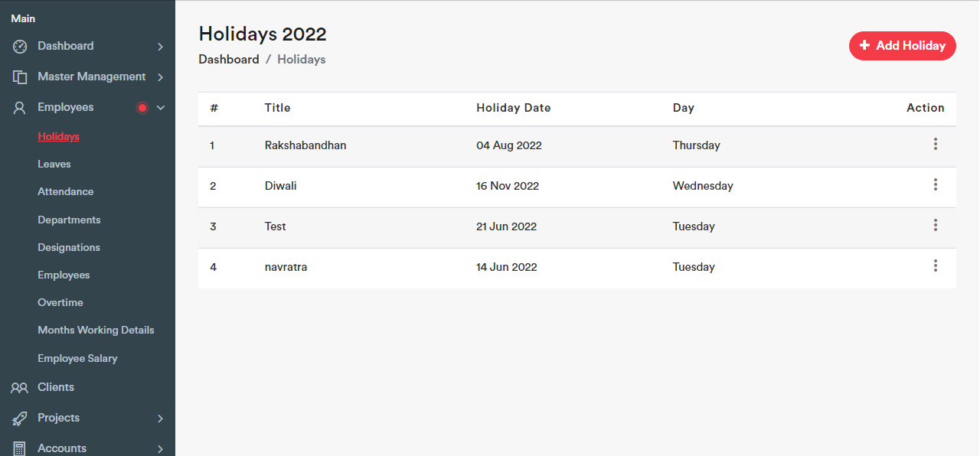Expand the Projects menu arrow
The width and height of the screenshot is (980, 456).
click(x=160, y=419)
